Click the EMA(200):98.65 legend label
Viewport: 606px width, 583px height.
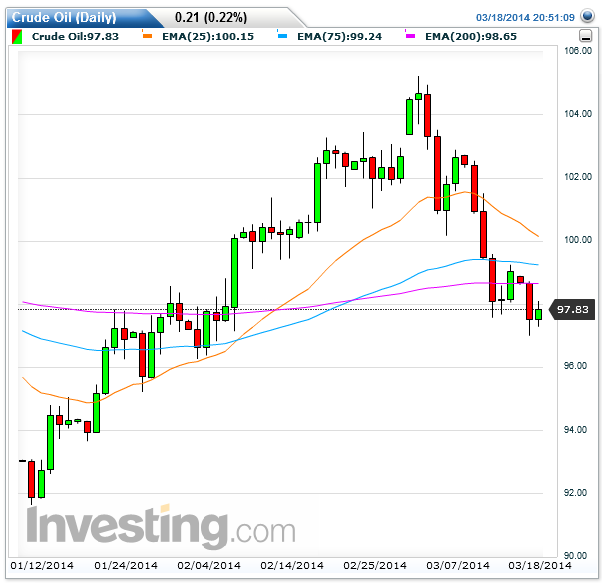[x=471, y=36]
